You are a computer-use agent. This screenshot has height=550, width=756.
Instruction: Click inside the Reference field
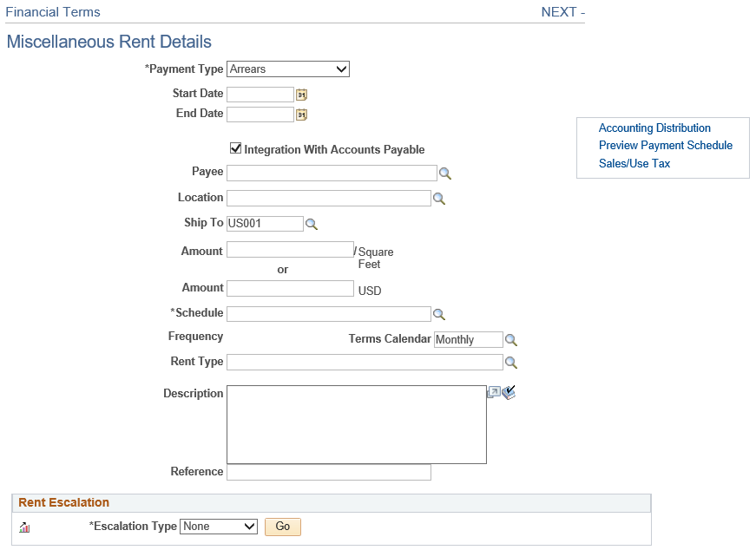click(x=328, y=472)
